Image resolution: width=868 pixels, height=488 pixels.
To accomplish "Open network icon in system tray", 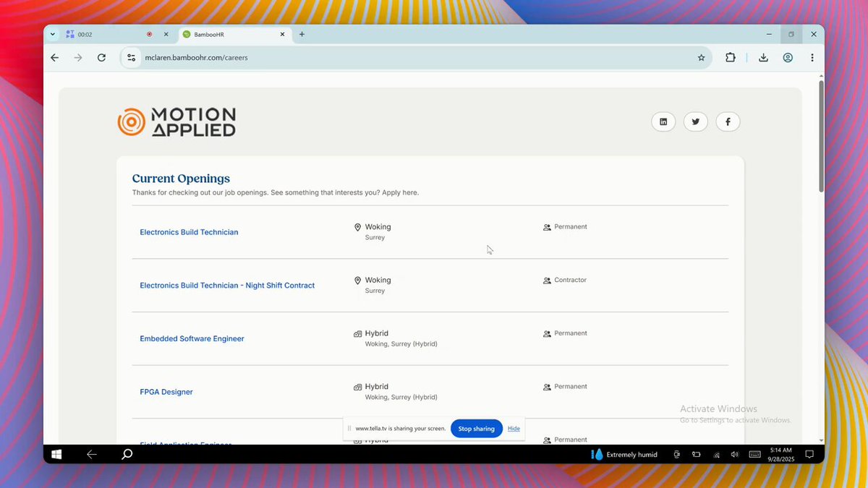I will 716,455.
